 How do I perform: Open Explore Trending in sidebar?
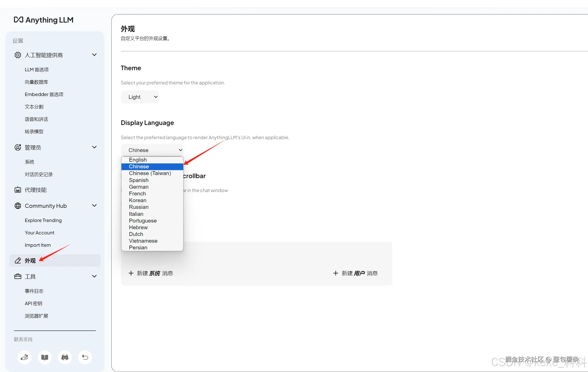pyautogui.click(x=43, y=220)
